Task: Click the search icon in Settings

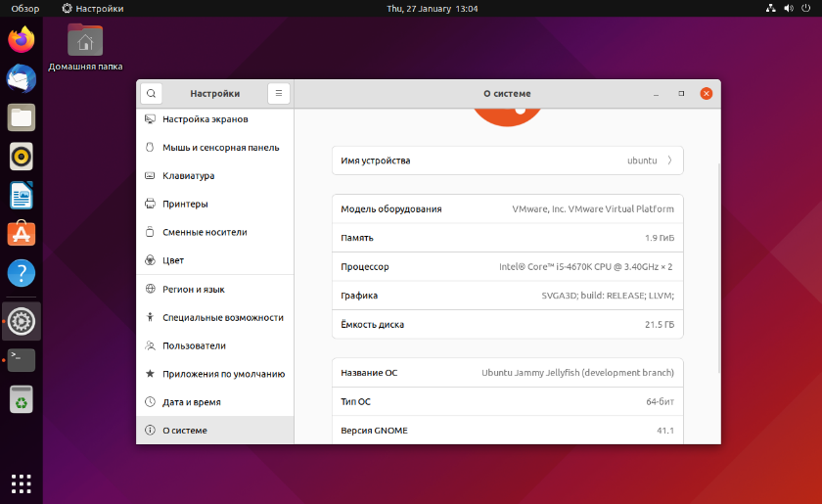Action: click(151, 93)
